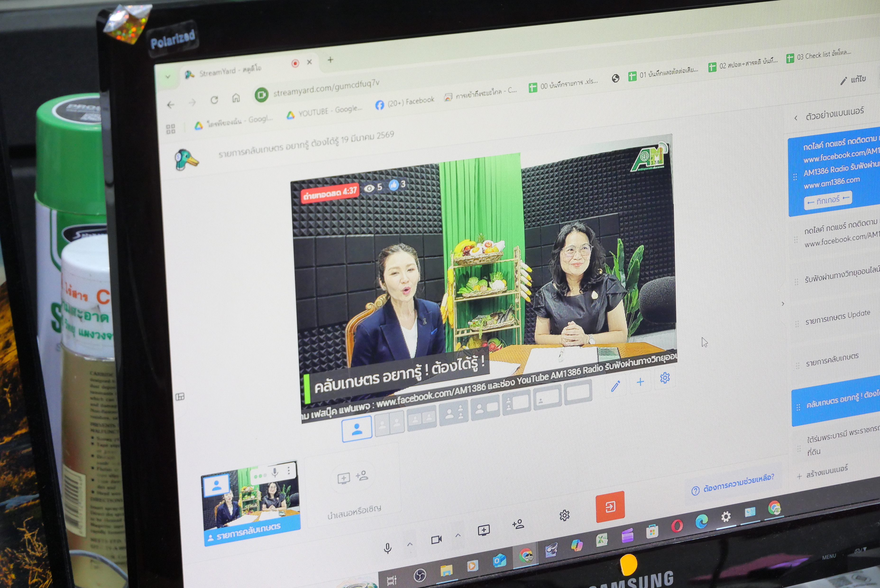Open studio settings gear in bottom toolbar

pos(564,515)
